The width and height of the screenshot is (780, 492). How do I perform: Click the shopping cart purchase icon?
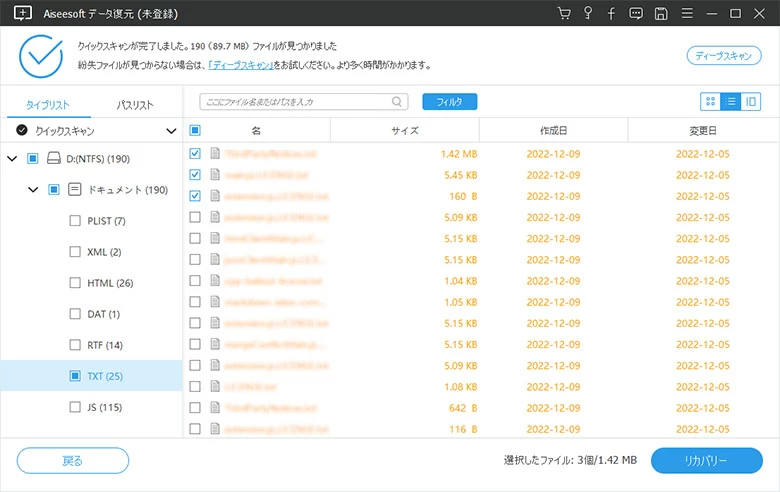click(565, 14)
